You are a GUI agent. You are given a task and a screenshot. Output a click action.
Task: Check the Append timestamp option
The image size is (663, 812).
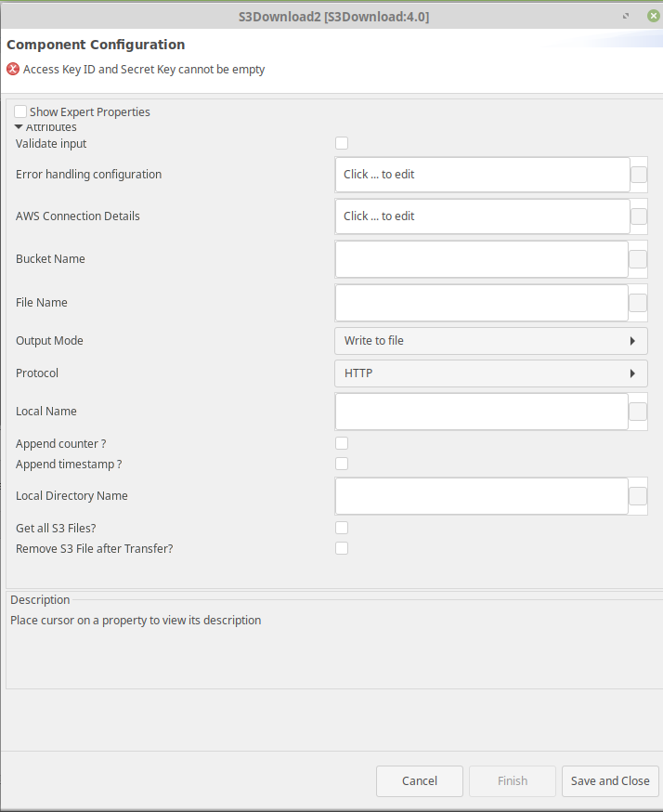pyautogui.click(x=342, y=464)
